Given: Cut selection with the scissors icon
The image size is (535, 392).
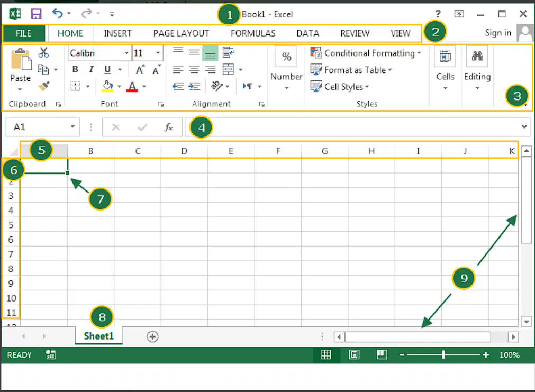Looking at the screenshot, I should click(43, 52).
